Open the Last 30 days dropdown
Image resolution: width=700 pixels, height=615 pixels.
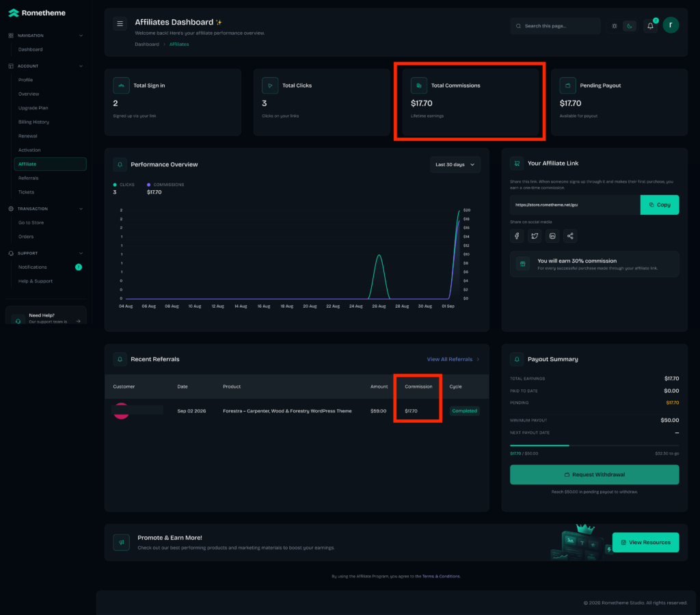click(455, 164)
